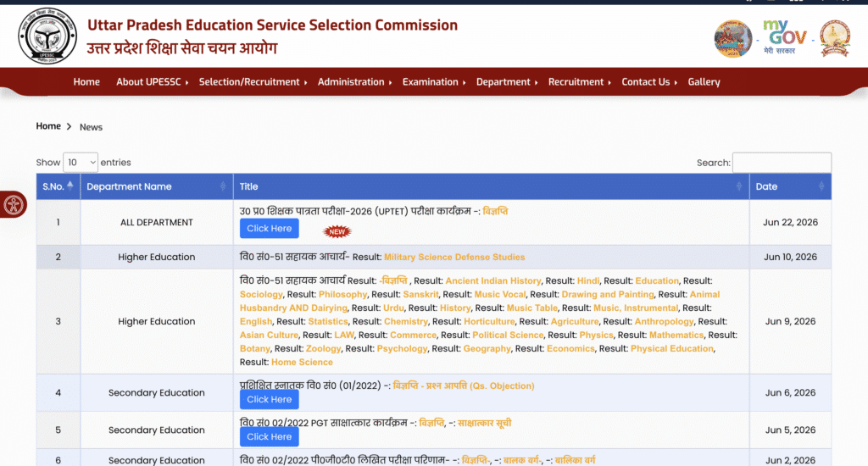Open LAW result link
This screenshot has height=466, width=868.
[x=344, y=335]
